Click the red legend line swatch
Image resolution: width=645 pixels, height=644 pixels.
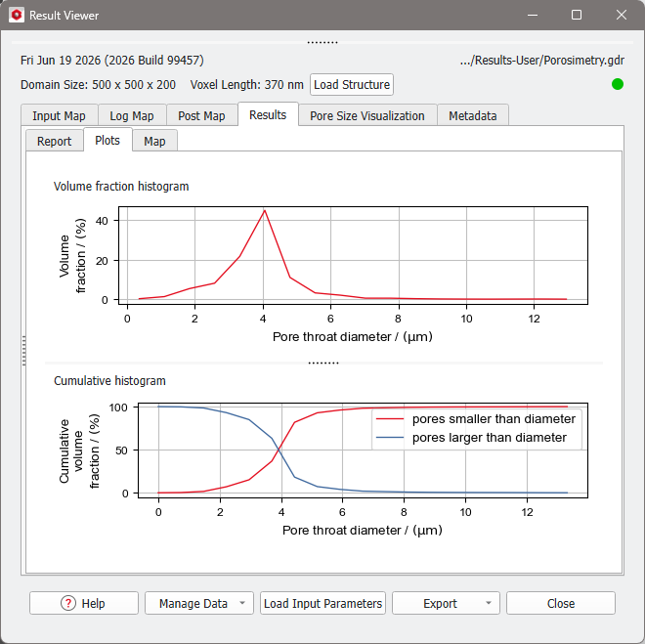coord(390,418)
